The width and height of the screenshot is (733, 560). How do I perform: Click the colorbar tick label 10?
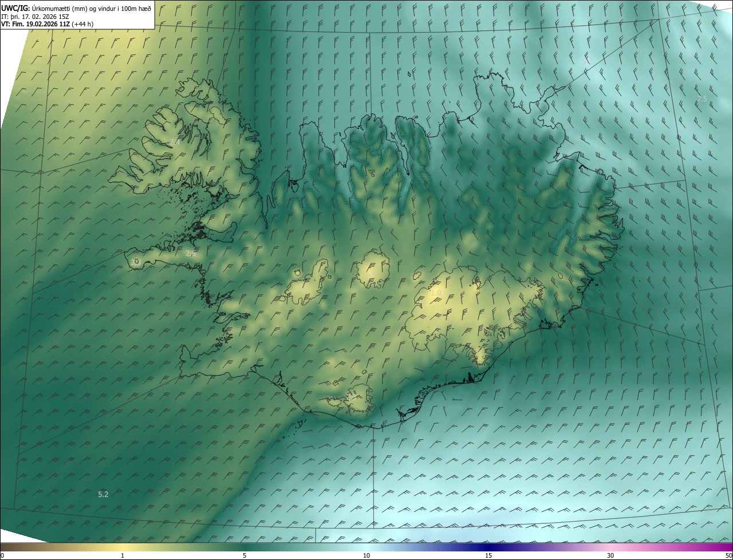point(366,555)
